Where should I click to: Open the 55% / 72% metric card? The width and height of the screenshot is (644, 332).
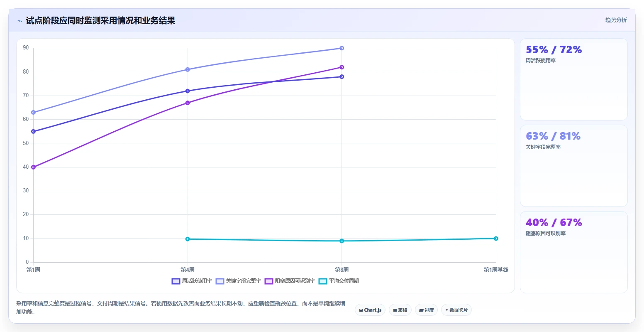coord(574,79)
